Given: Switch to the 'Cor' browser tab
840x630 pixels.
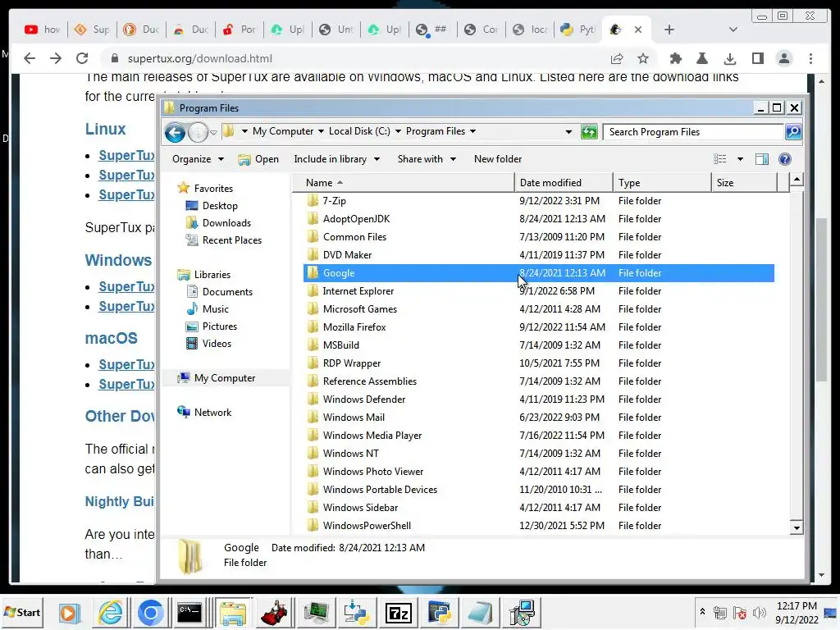Looking at the screenshot, I should [481, 30].
